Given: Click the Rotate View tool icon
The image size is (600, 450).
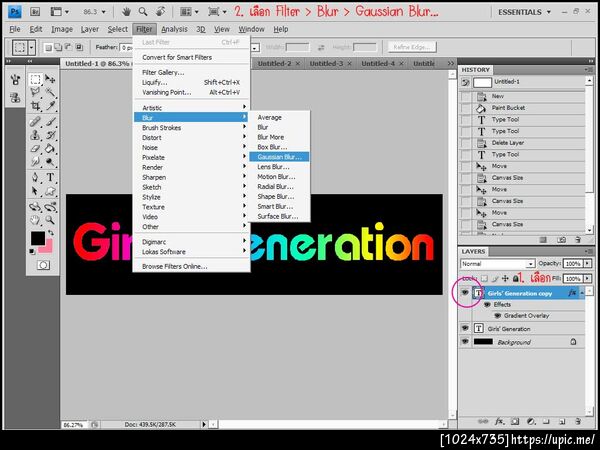Looking at the screenshot, I should coord(160,12).
